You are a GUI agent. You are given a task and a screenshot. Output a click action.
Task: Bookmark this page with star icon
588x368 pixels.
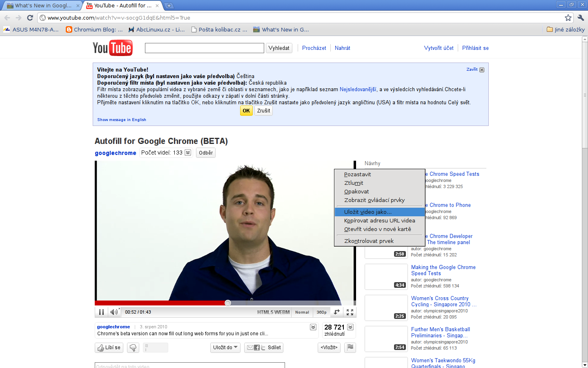568,18
